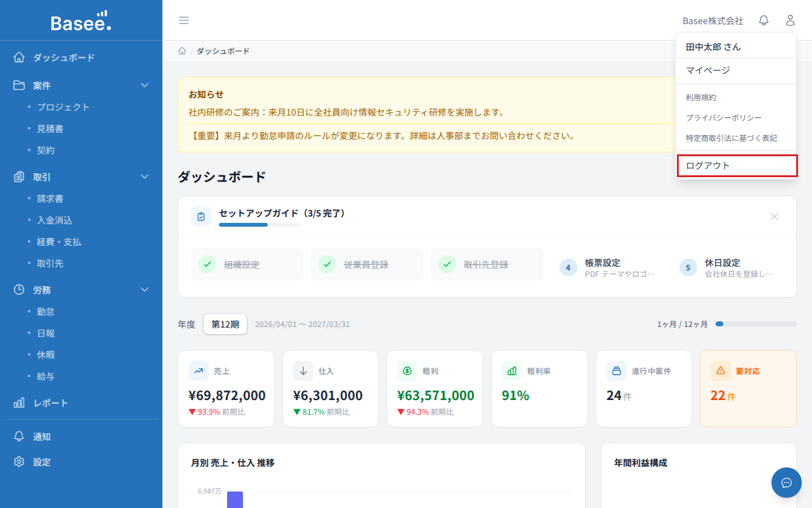Screen dimensions: 812x508
Task: Click the home icon in the breadcrumb
Action: click(x=182, y=51)
